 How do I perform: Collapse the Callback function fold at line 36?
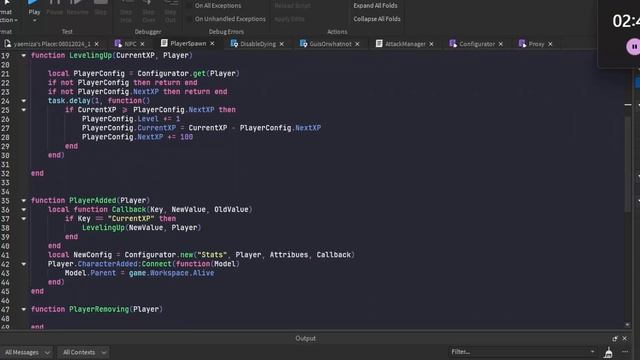click(24, 209)
